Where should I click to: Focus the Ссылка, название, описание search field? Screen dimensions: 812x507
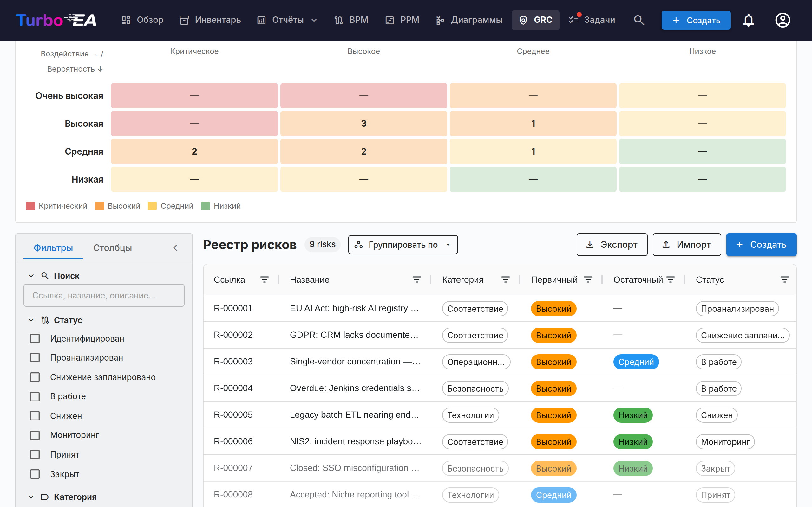click(104, 295)
